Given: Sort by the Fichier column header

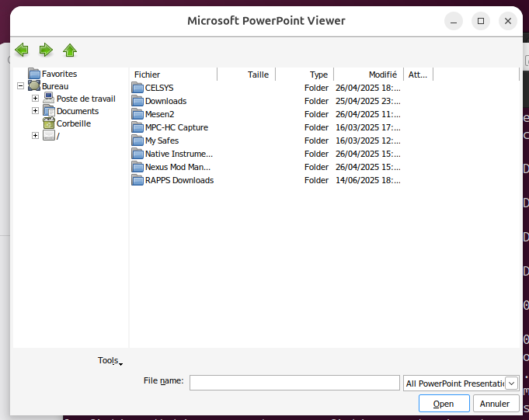Looking at the screenshot, I should [x=173, y=75].
